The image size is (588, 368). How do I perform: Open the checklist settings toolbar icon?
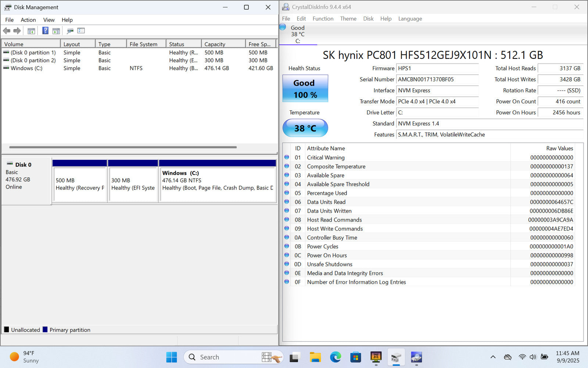81,31
